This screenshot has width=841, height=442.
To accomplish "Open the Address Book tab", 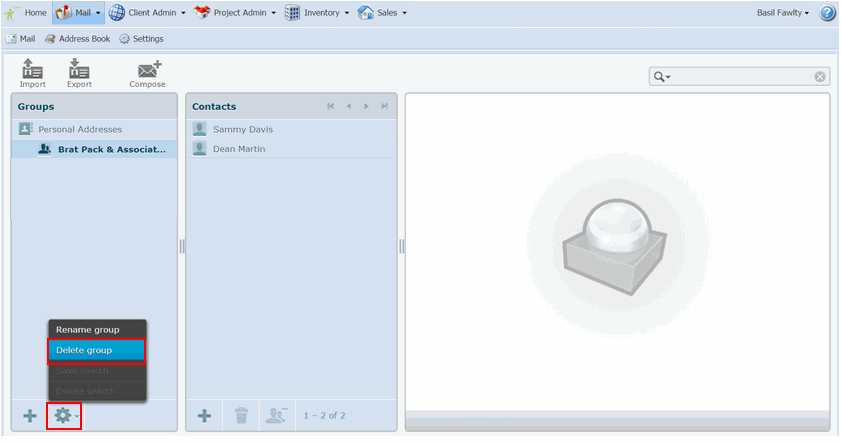I will (77, 39).
